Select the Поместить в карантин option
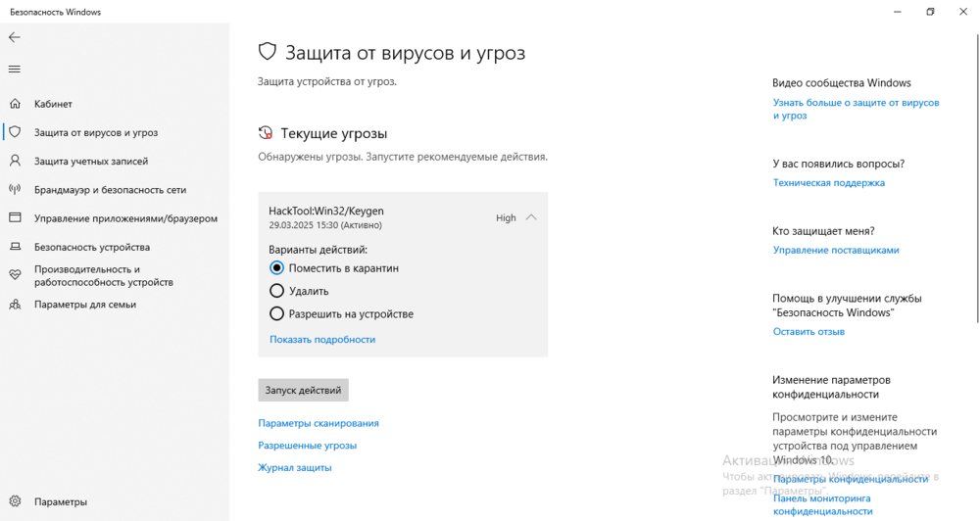This screenshot has width=980, height=521. pyautogui.click(x=276, y=268)
